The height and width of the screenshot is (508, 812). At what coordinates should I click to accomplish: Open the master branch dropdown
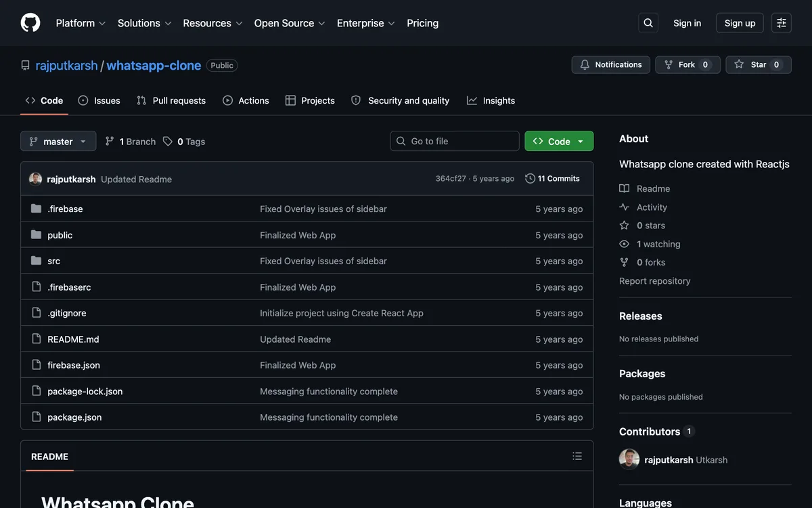pyautogui.click(x=58, y=142)
